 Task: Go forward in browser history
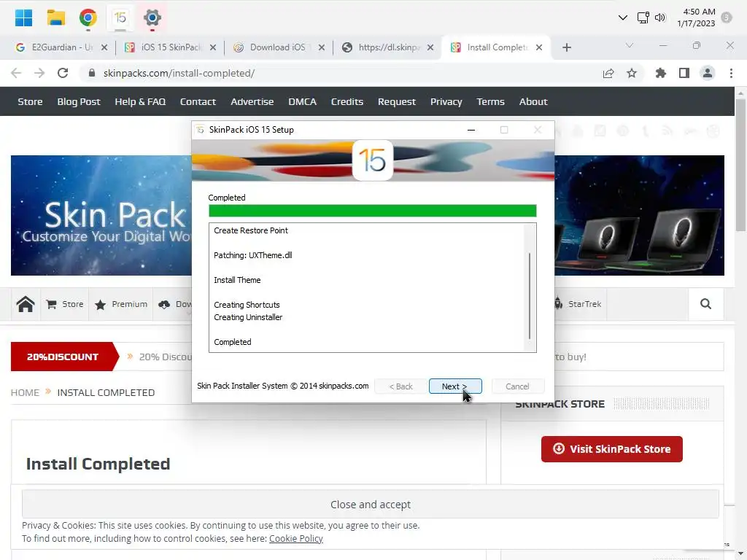pyautogui.click(x=39, y=74)
